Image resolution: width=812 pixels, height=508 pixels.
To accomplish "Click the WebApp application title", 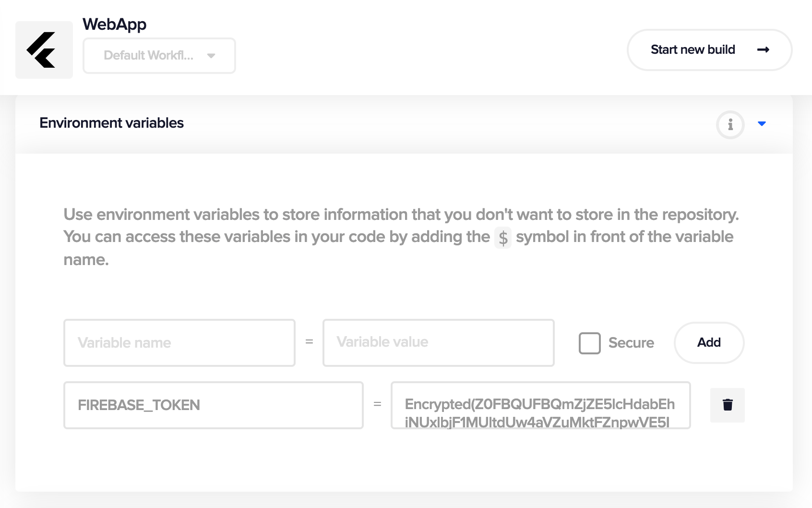I will click(x=114, y=24).
